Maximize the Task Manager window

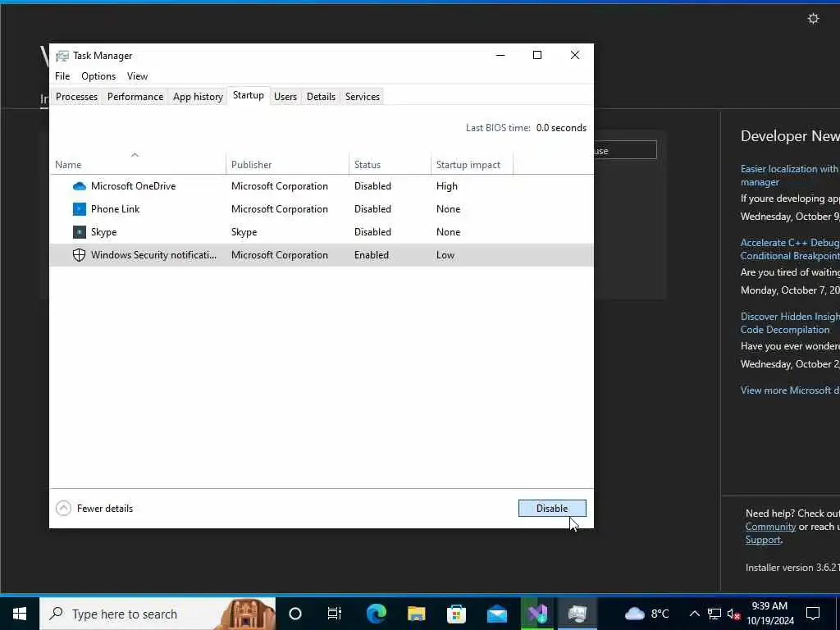[x=537, y=55]
